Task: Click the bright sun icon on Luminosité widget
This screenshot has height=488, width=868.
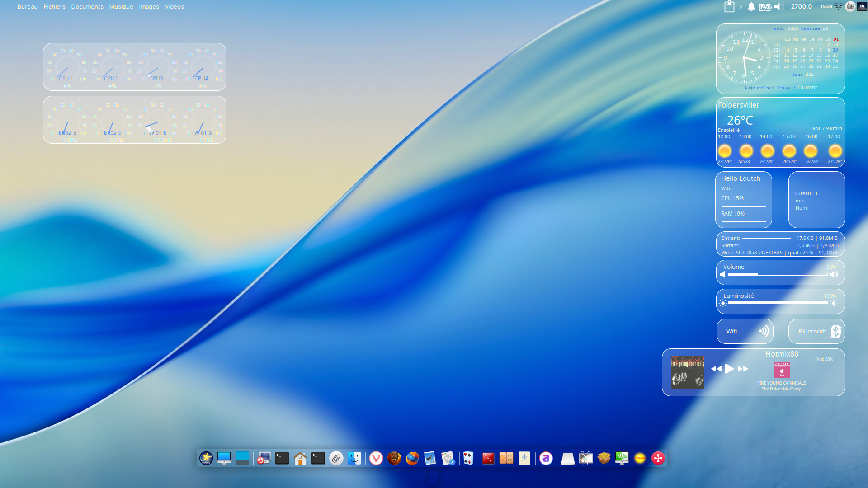Action: (834, 303)
